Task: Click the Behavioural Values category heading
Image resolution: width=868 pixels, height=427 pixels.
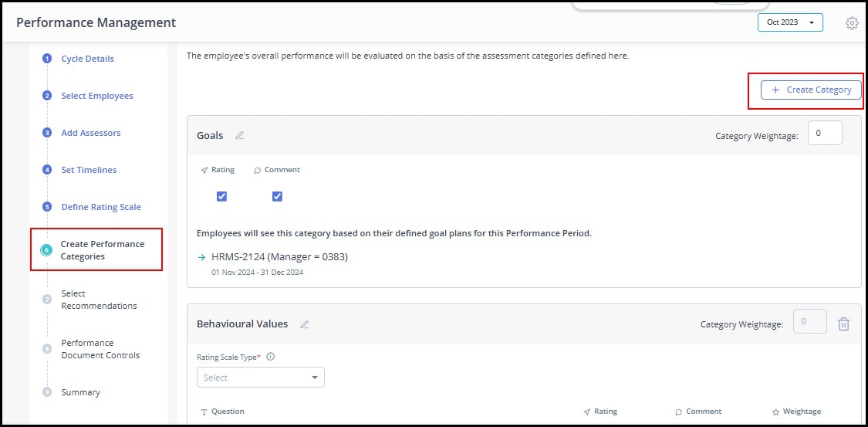Action: (x=242, y=324)
